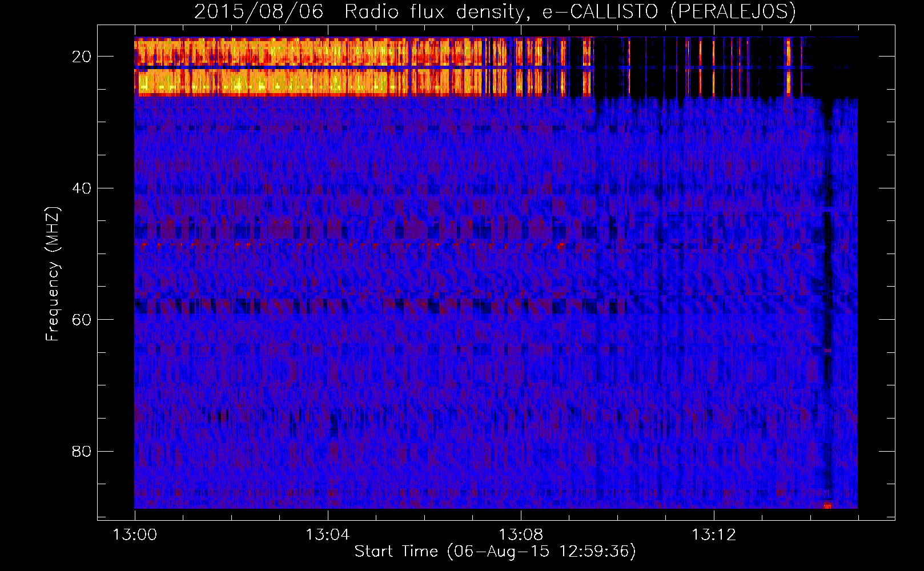Select the 13:12 time tick label
924x571 pixels.
pos(714,535)
